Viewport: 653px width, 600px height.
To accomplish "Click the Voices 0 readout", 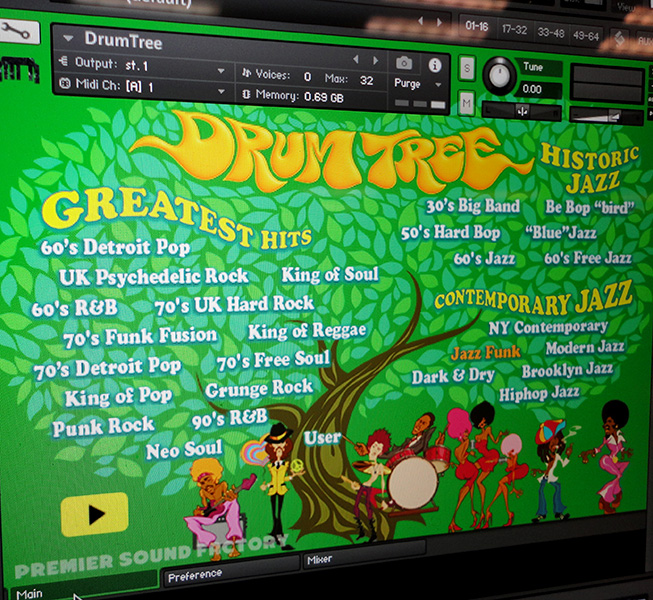I will tap(277, 75).
